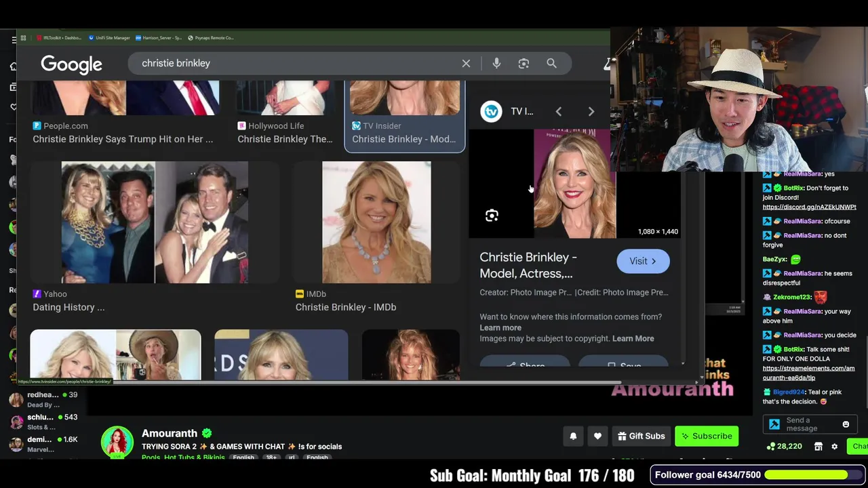Open the IRLToolkit Dashboard bookmark
868x488 pixels.
coord(58,38)
